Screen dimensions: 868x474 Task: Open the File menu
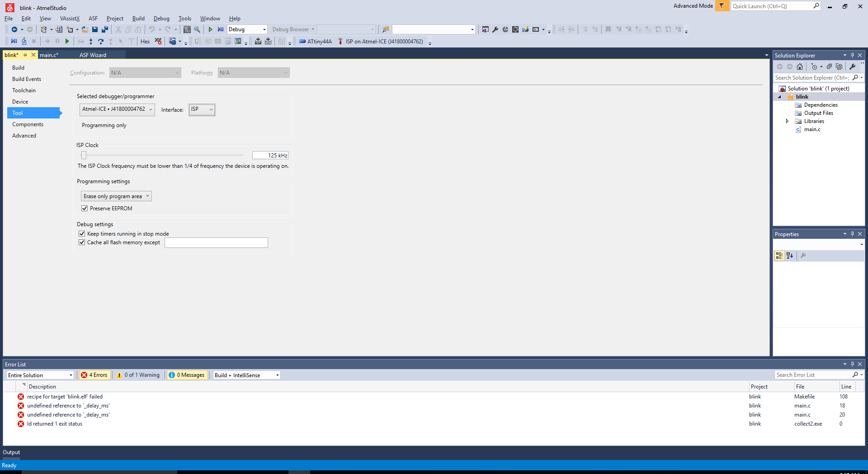(x=9, y=19)
